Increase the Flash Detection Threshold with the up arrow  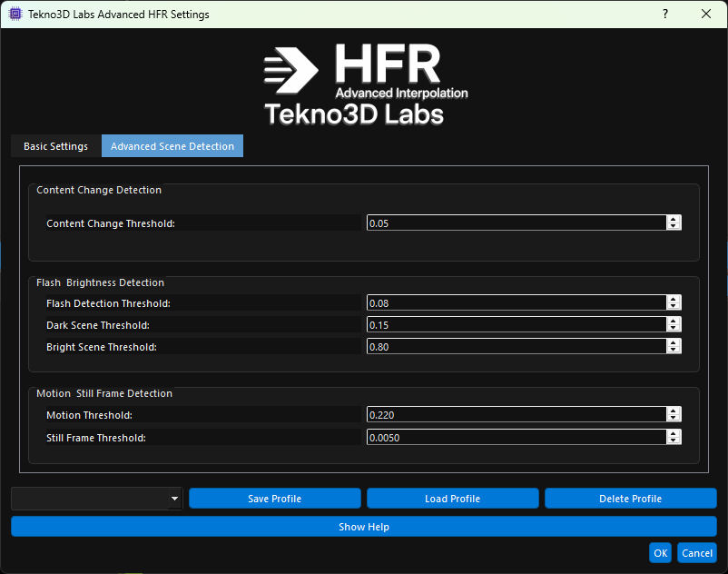[674, 299]
